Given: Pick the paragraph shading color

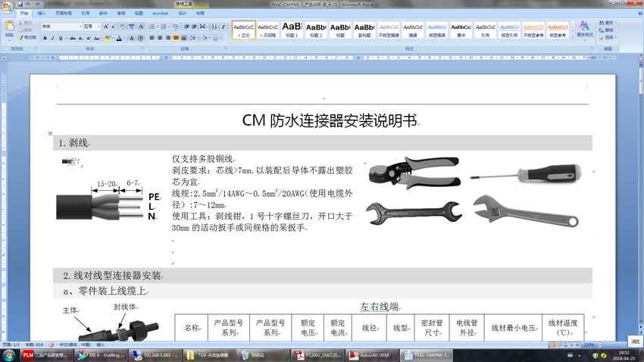Looking at the screenshot, I should coord(205,38).
